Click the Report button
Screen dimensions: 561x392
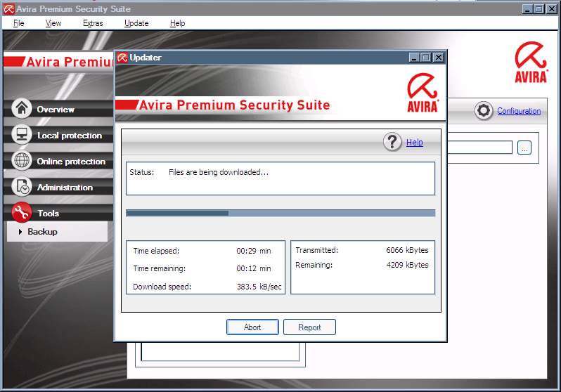tap(309, 327)
